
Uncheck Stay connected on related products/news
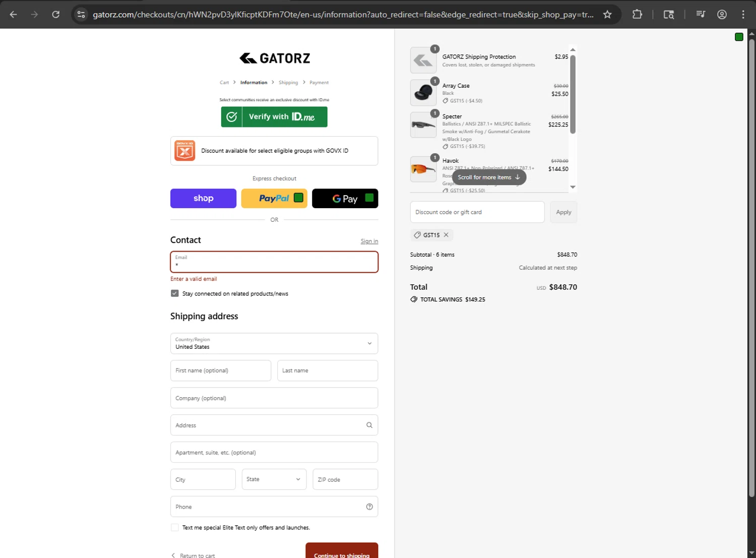tap(175, 293)
